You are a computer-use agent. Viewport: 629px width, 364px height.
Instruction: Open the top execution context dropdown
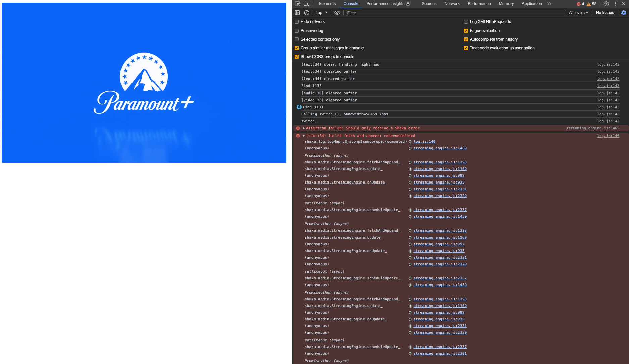[321, 13]
